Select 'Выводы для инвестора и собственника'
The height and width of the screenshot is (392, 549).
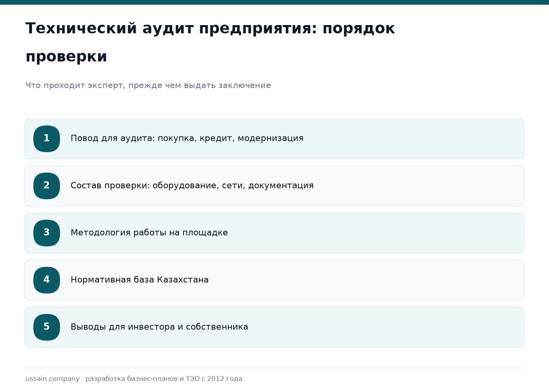tap(274, 327)
